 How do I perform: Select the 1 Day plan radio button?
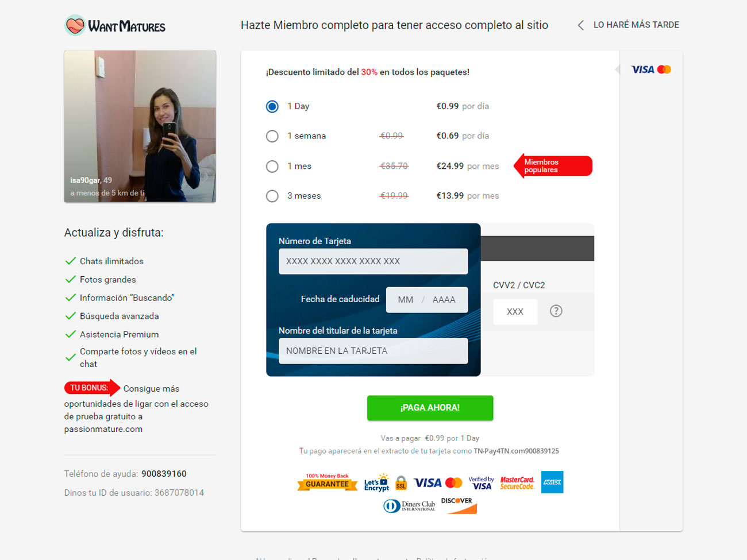[x=272, y=106]
